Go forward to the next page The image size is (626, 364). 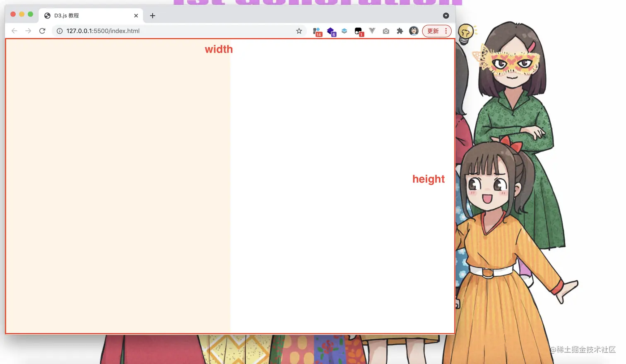[x=28, y=31]
